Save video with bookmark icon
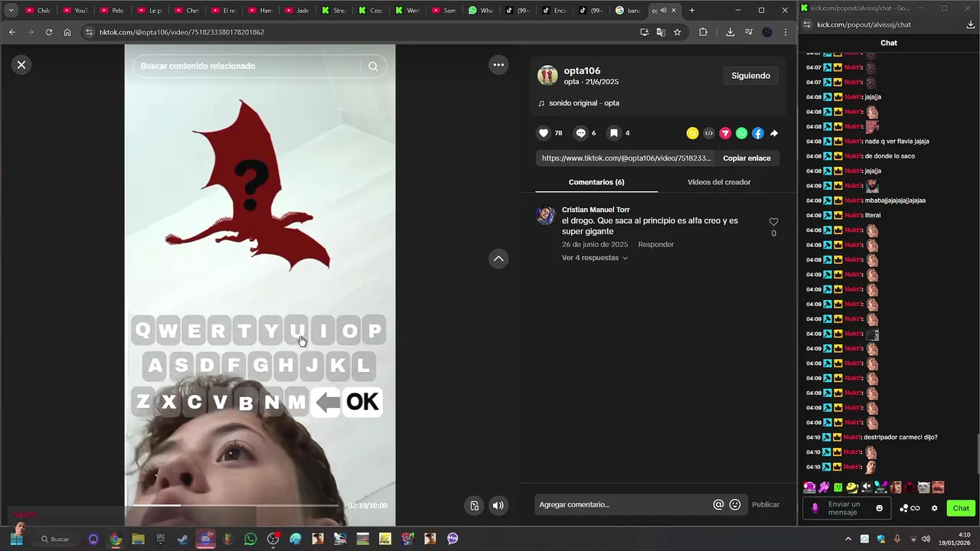 [x=614, y=133]
